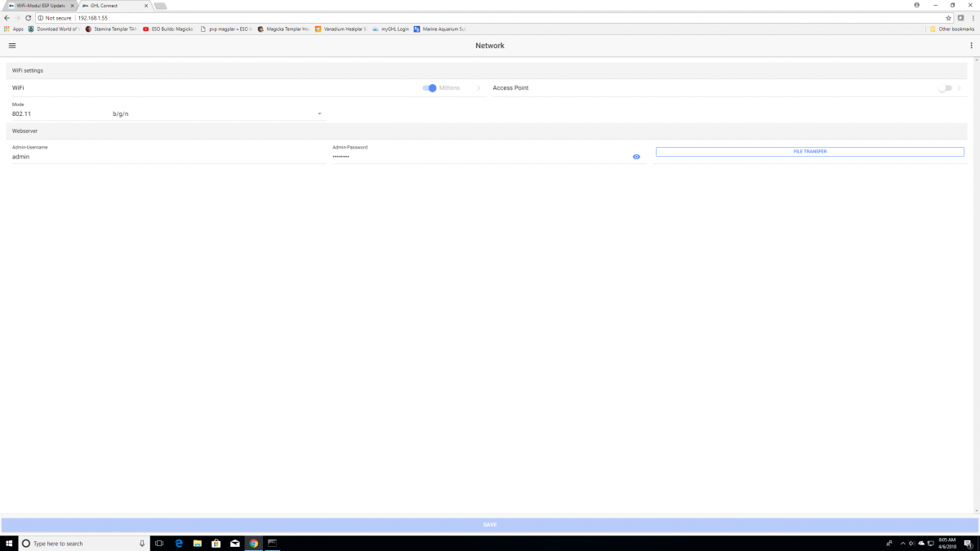Enable the Access Point switch
980x551 pixels.
(945, 88)
